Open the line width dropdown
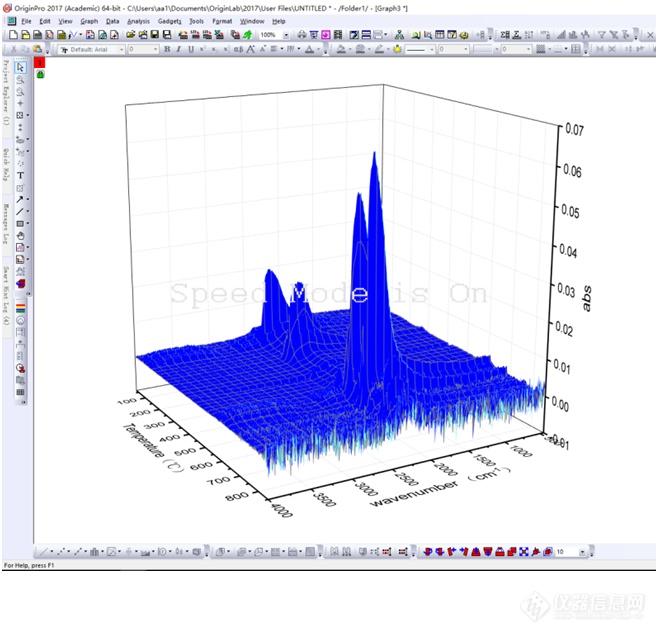 [465, 50]
